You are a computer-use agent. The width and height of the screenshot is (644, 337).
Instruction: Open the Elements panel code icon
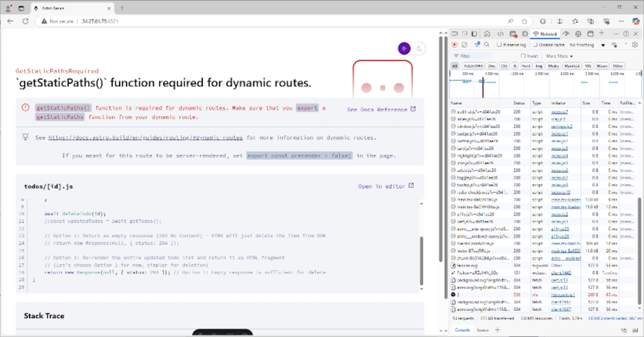coord(500,33)
